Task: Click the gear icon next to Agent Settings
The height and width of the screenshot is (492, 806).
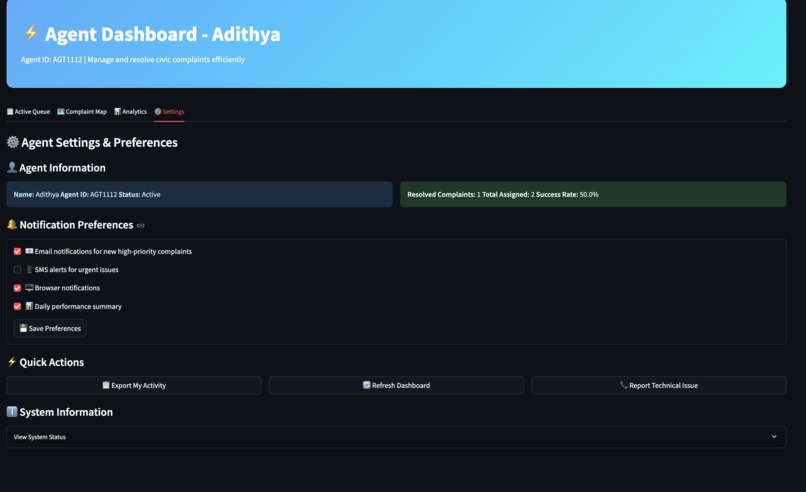Action: click(x=13, y=142)
